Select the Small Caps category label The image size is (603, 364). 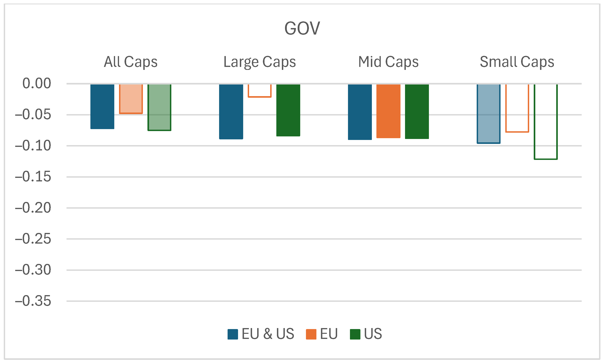click(517, 62)
